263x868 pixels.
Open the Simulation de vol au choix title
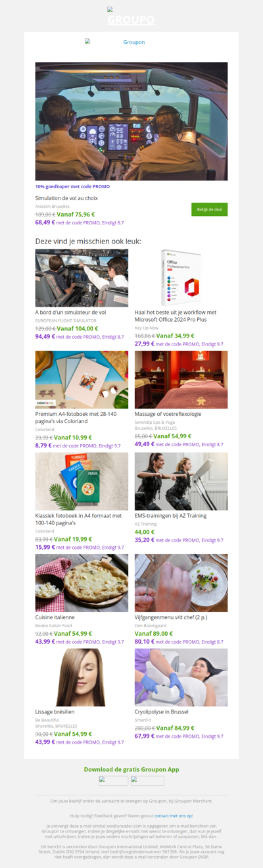tap(66, 197)
